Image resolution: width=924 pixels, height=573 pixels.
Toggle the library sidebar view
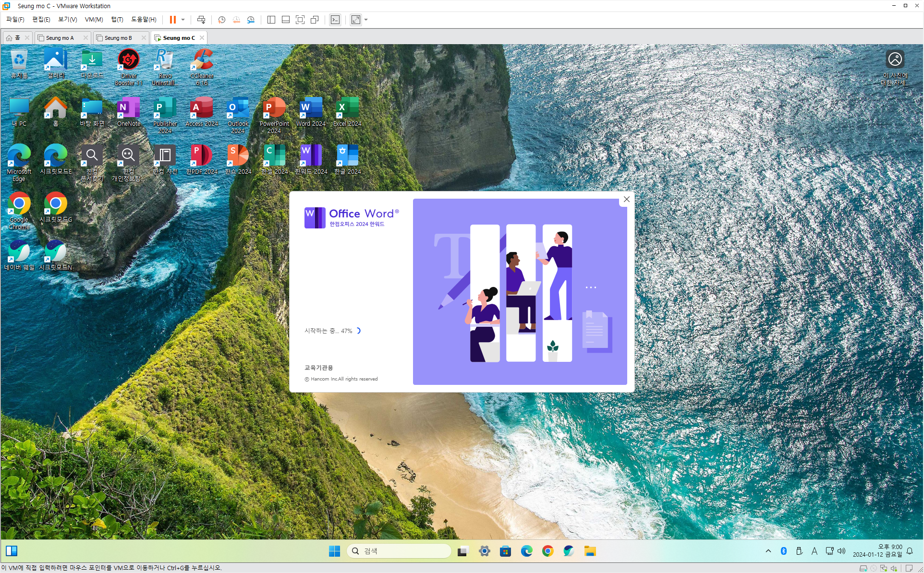click(x=271, y=20)
